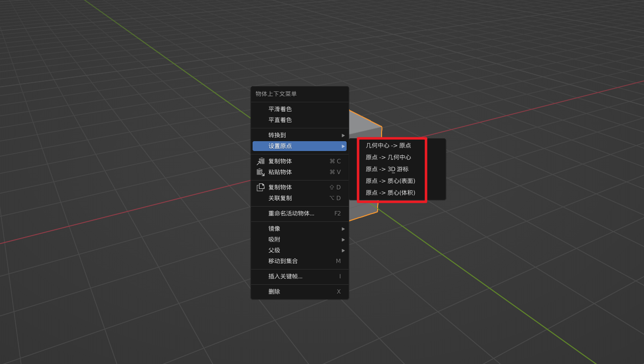Click the 物体上下文菜单 title text
The image size is (644, 364).
click(x=276, y=94)
